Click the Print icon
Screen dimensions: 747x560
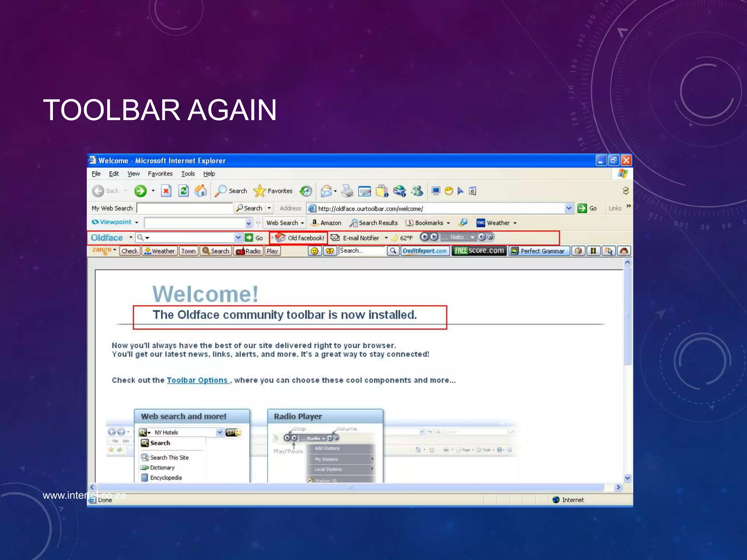pos(347,191)
